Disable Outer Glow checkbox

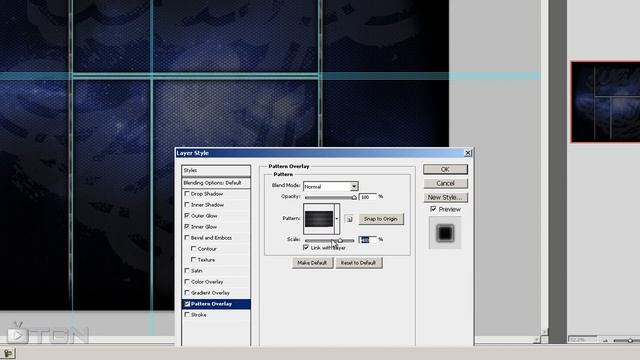point(187,216)
